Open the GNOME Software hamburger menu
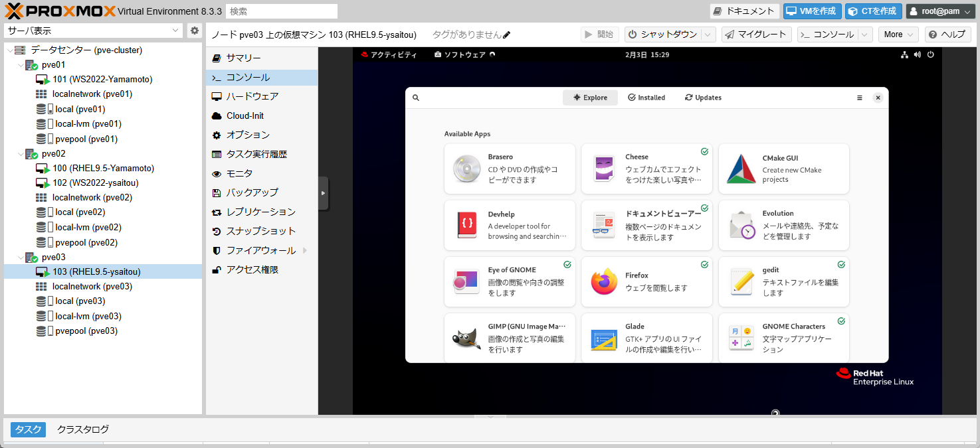 (x=859, y=98)
